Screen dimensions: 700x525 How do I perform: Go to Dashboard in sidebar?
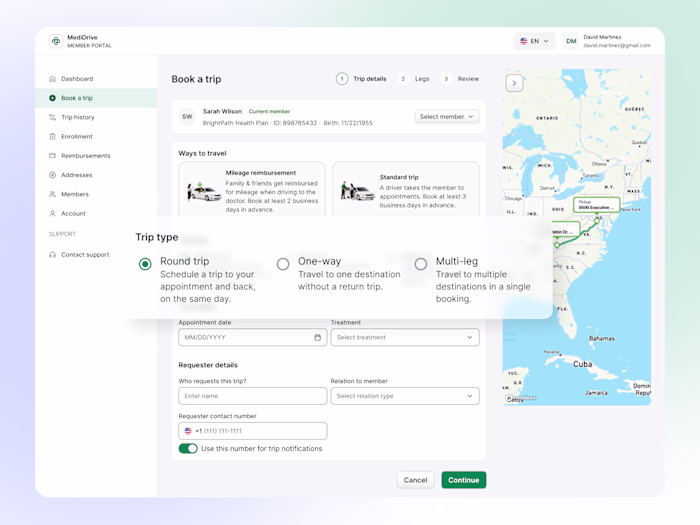96,79
